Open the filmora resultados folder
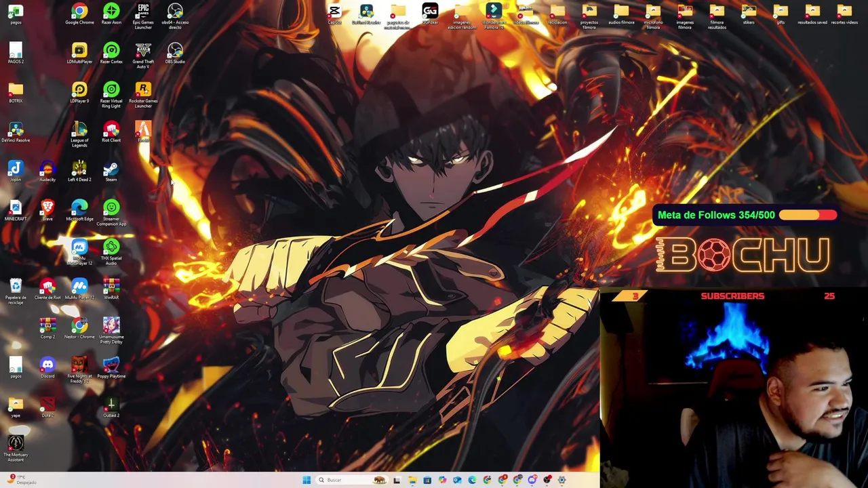Viewport: 868px width, 488px height. 717,16
